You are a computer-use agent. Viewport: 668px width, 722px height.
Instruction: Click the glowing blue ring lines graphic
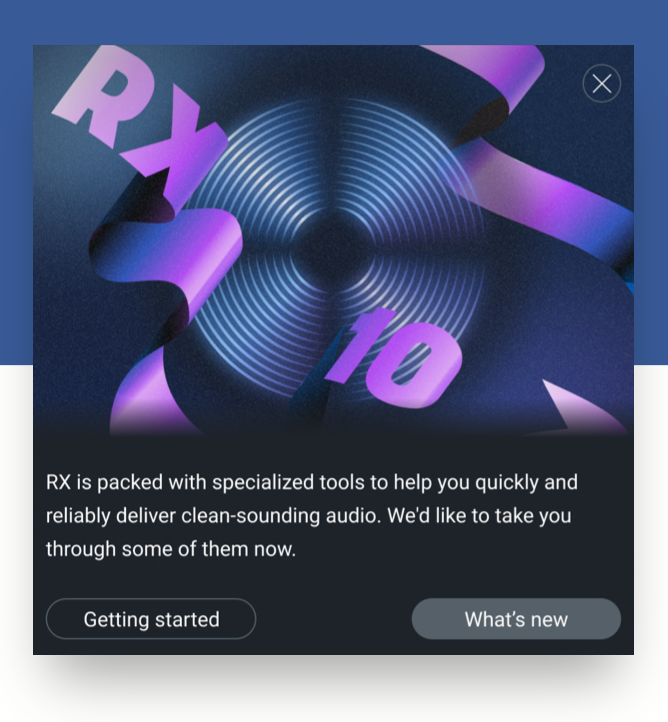tap(332, 249)
